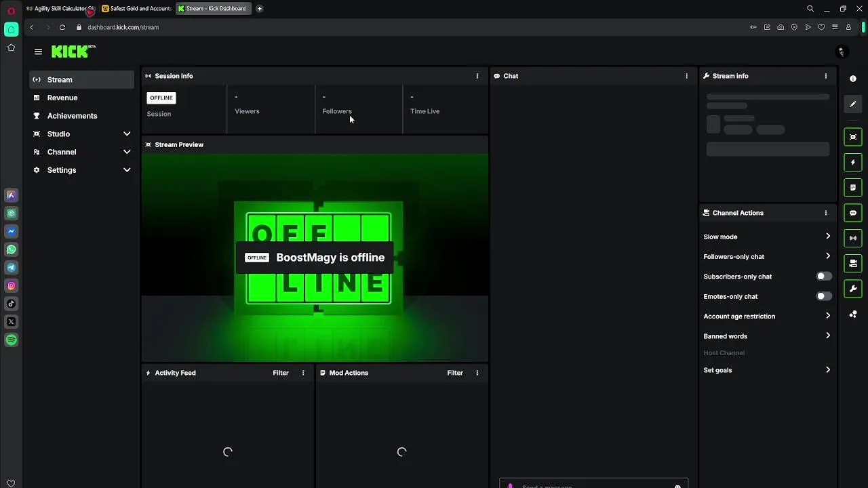Expand the Settings menu section
The height and width of the screenshot is (488, 868).
(82, 170)
